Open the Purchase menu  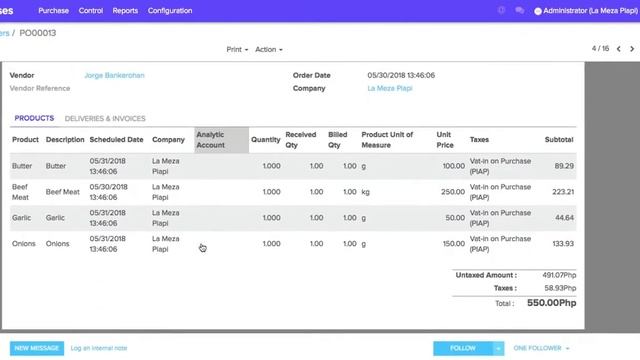(x=53, y=11)
